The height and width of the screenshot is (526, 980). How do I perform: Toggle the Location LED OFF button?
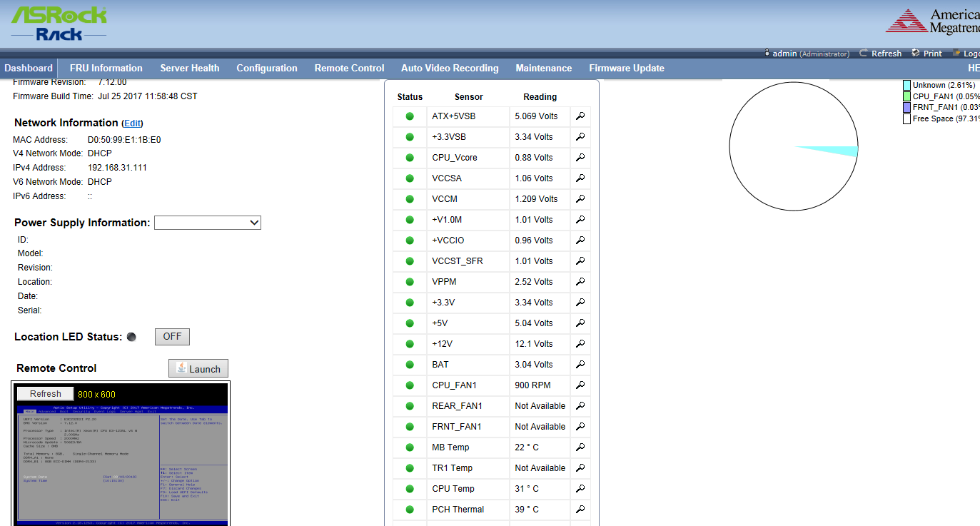(172, 337)
